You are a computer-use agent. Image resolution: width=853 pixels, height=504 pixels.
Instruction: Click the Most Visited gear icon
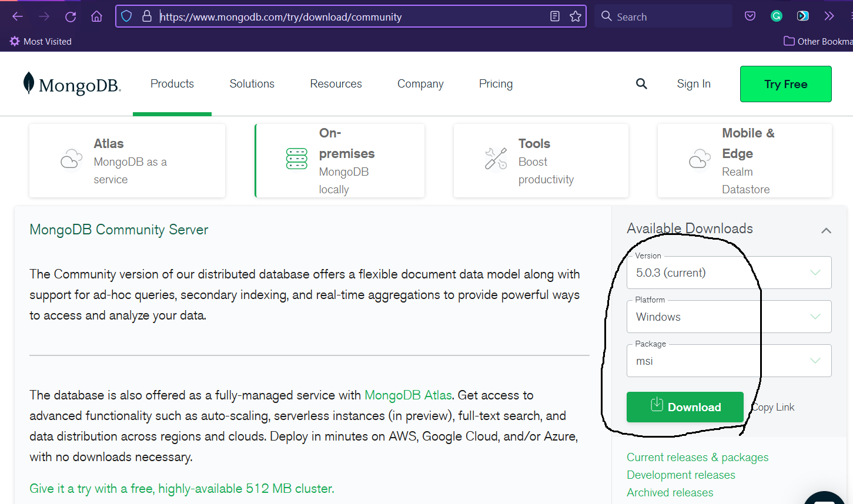coord(15,41)
